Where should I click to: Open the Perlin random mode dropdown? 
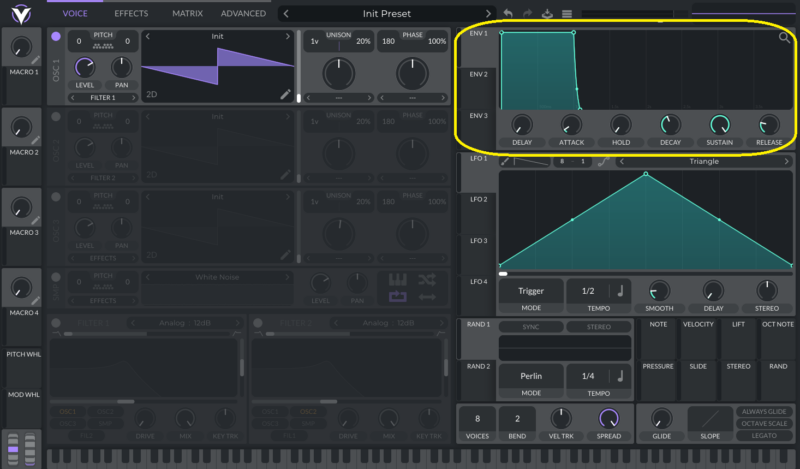pos(530,376)
